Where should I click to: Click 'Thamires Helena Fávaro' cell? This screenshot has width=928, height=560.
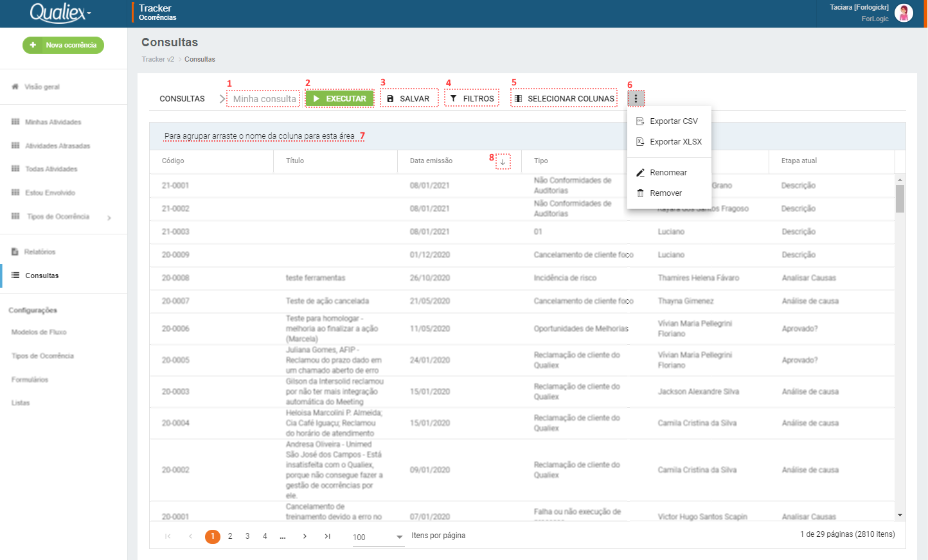click(699, 278)
